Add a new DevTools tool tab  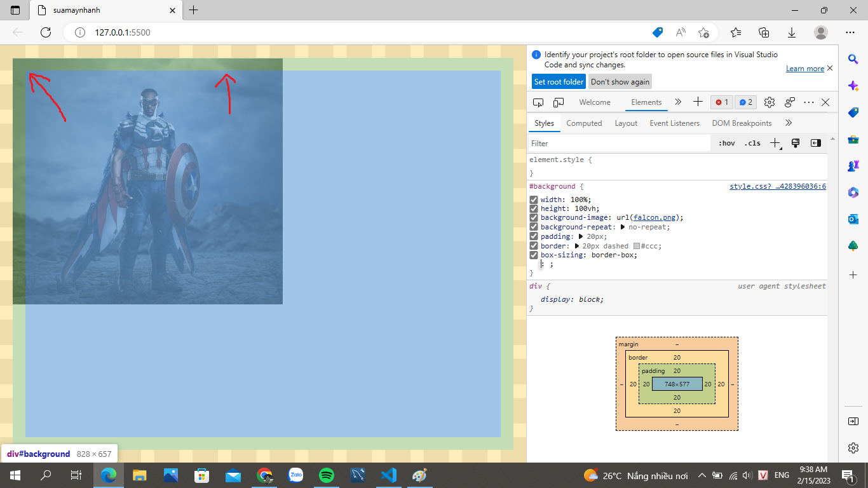(698, 102)
